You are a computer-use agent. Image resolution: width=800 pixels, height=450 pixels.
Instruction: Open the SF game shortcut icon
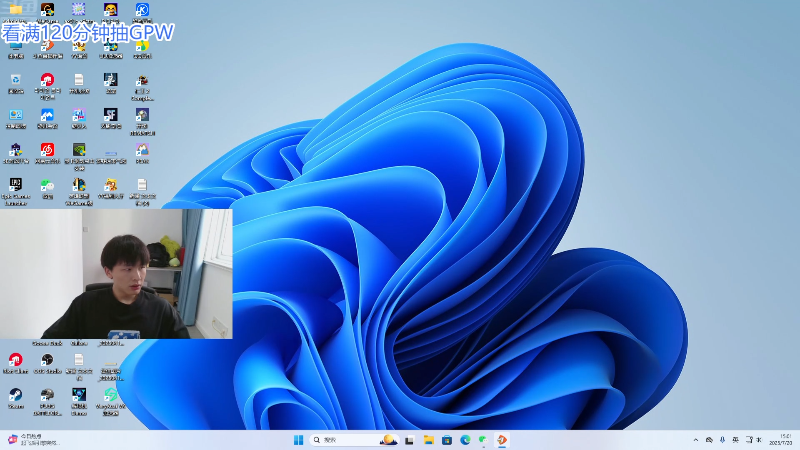coord(110,115)
